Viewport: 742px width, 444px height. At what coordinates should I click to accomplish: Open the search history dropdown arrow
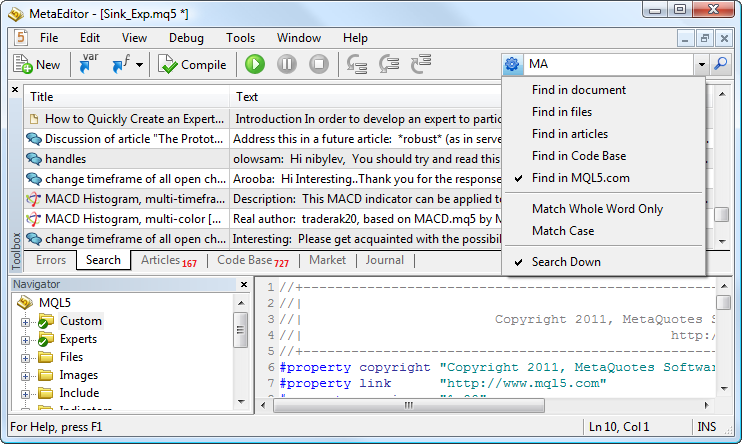701,64
